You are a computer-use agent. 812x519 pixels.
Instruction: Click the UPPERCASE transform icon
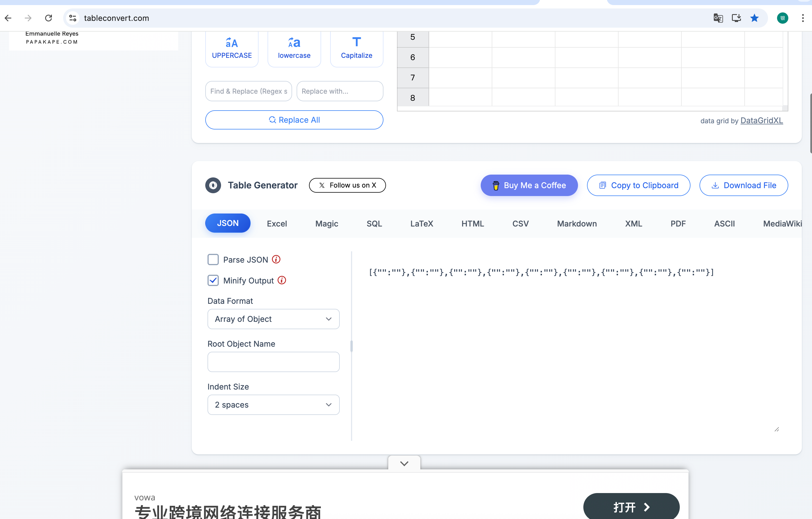tap(232, 43)
